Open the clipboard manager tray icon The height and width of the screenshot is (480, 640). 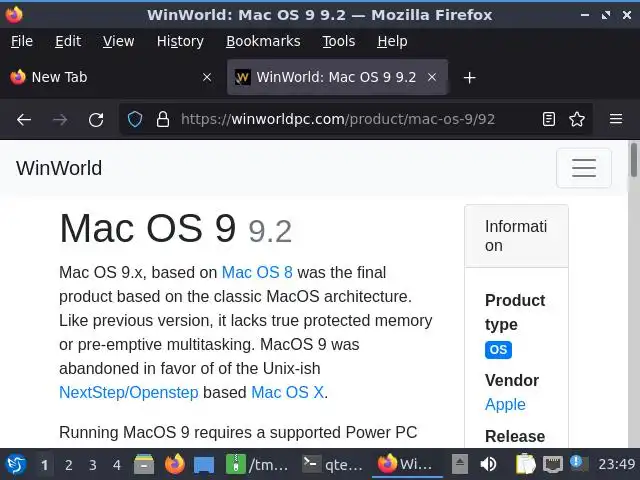pyautogui.click(x=526, y=464)
